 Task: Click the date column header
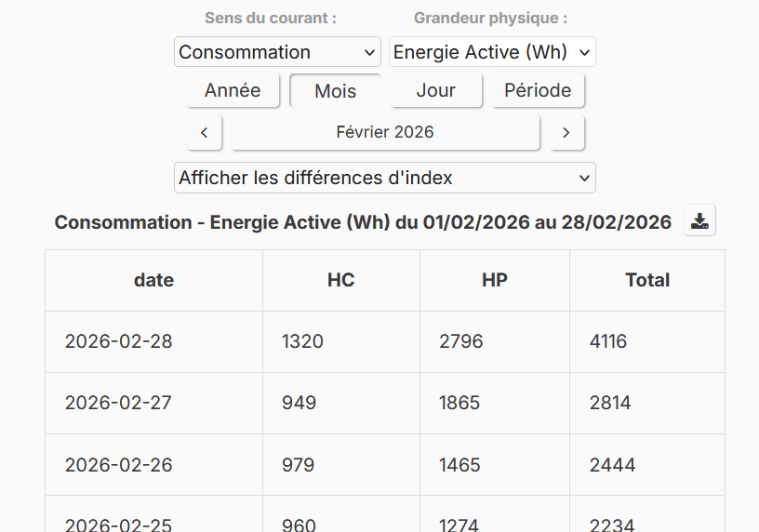tap(153, 280)
